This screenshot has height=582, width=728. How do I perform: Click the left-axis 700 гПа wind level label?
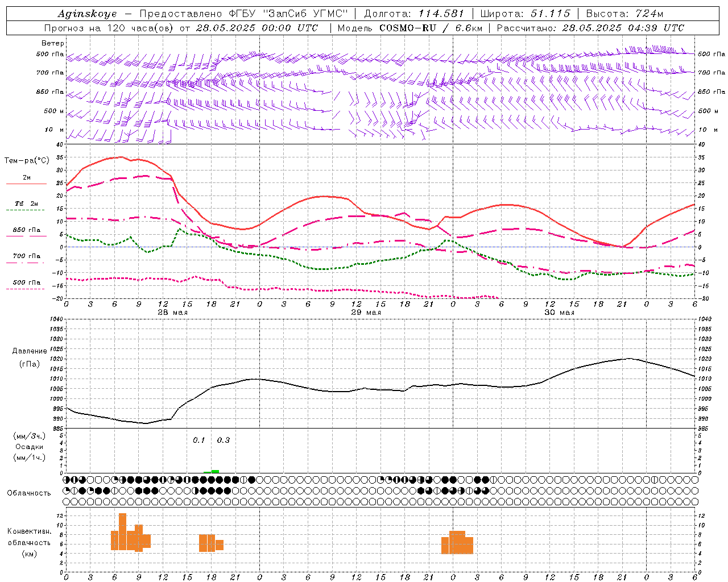(x=50, y=73)
